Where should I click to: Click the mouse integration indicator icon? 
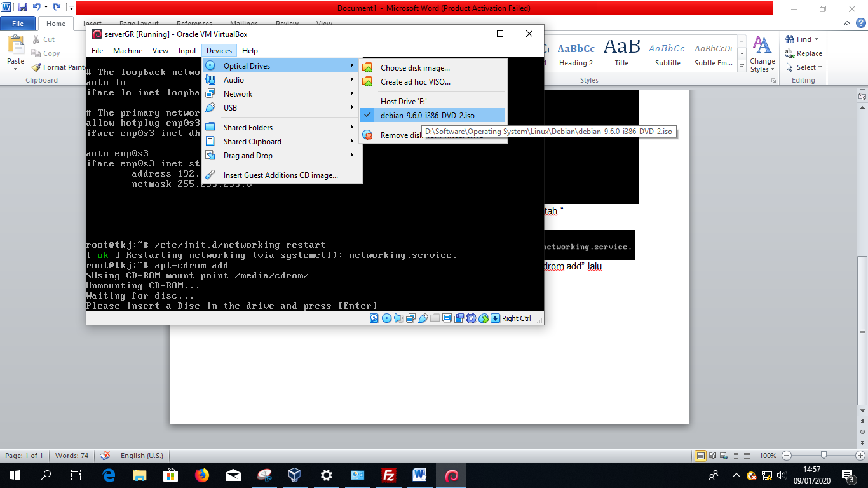point(483,318)
